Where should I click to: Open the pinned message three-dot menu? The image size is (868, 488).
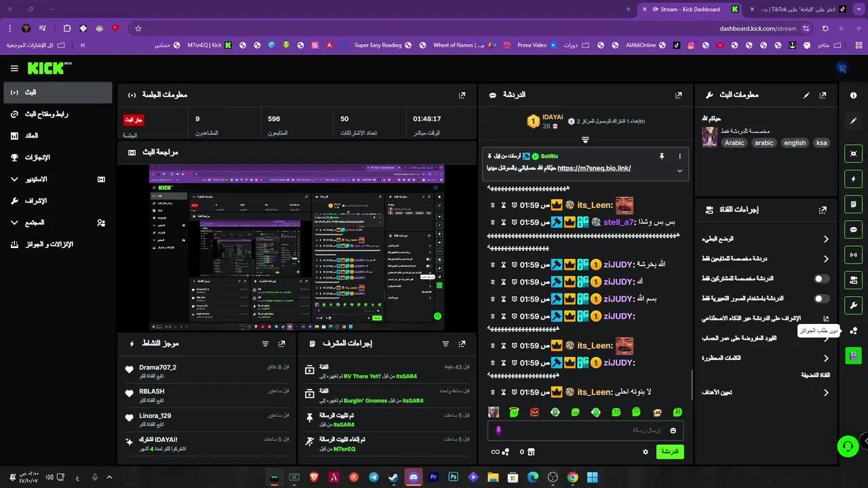click(679, 157)
